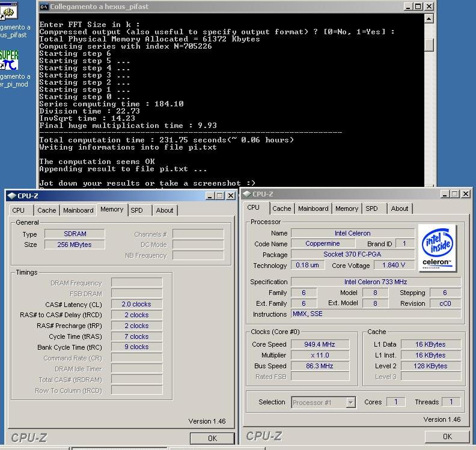Click the 86.3 MHz bus speed value
Image resolution: width=476 pixels, height=450 pixels.
click(320, 366)
